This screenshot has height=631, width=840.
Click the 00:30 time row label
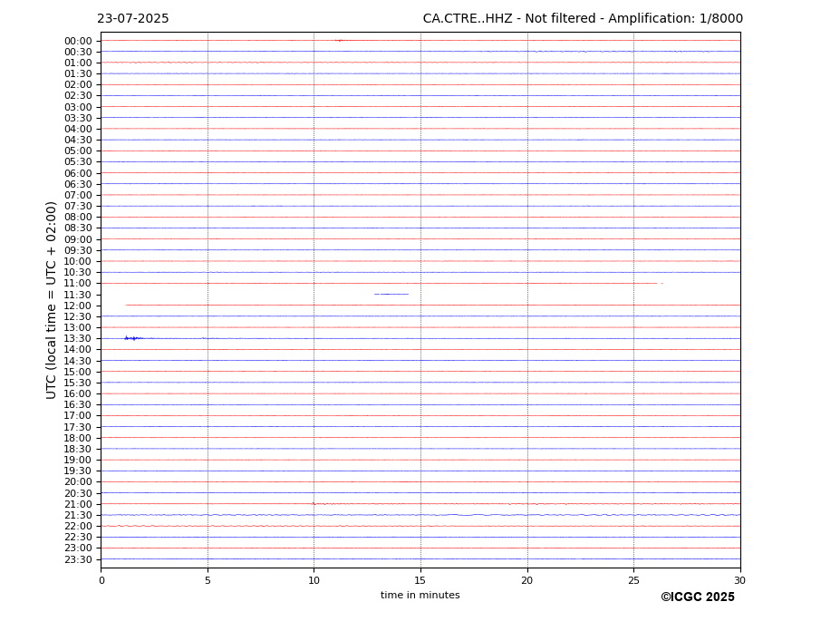78,52
